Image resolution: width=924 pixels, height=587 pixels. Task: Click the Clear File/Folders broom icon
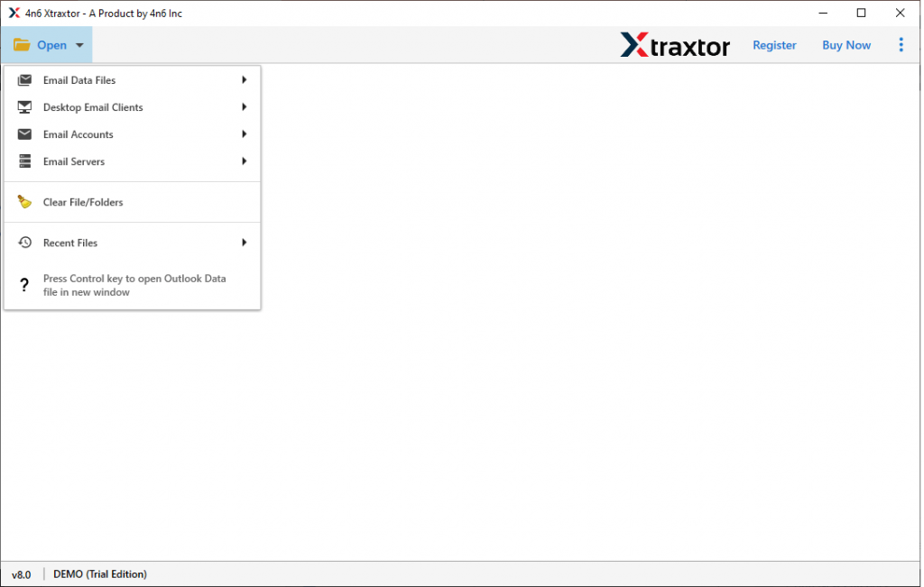(x=23, y=201)
